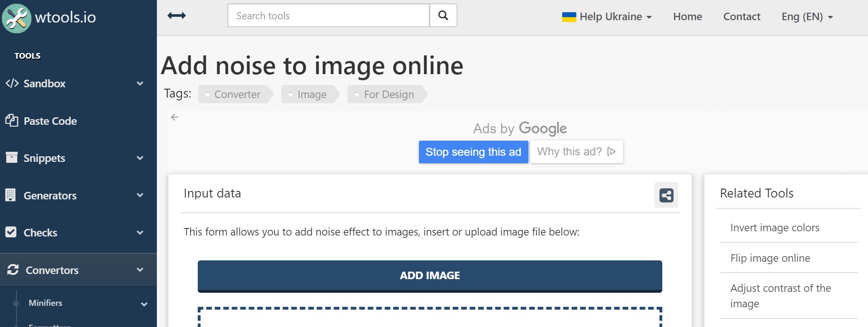868x327 pixels.
Task: Click the Sandbox code brackets icon
Action: (12, 84)
